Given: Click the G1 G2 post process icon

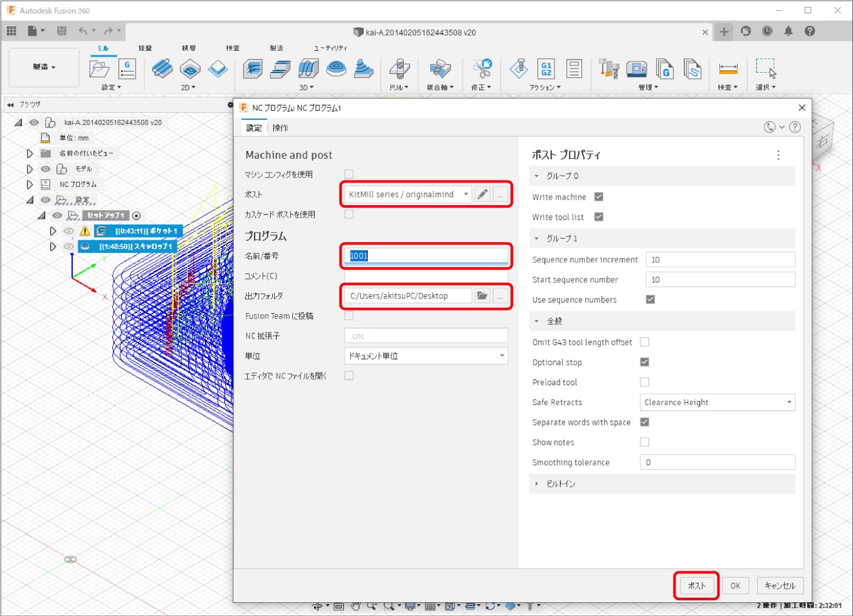Looking at the screenshot, I should [546, 68].
